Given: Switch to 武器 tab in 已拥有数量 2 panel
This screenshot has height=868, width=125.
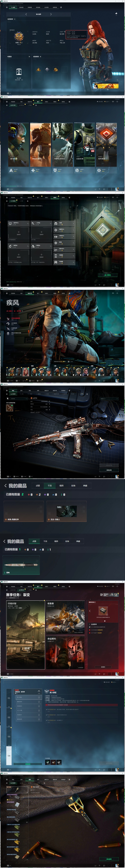Looking at the screenshot, I should click(x=38, y=486).
